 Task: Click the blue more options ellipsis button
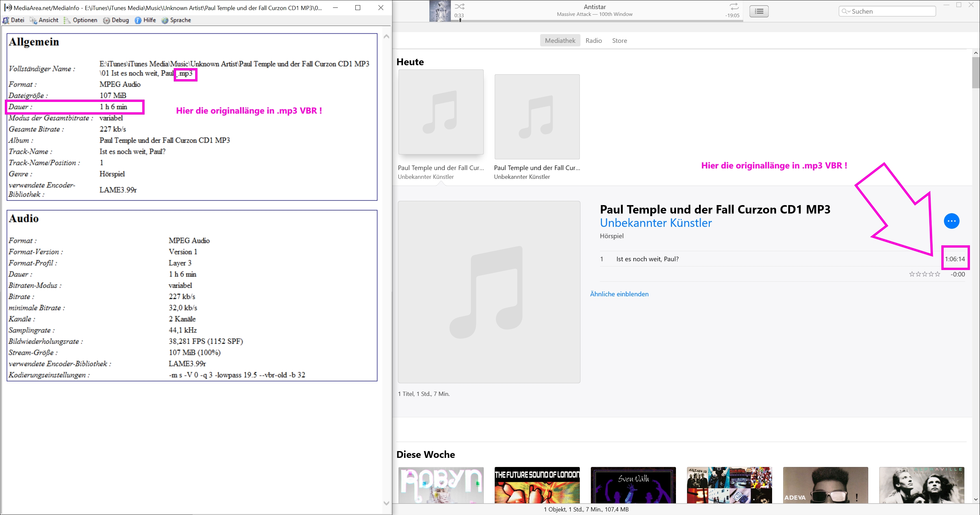click(x=951, y=221)
